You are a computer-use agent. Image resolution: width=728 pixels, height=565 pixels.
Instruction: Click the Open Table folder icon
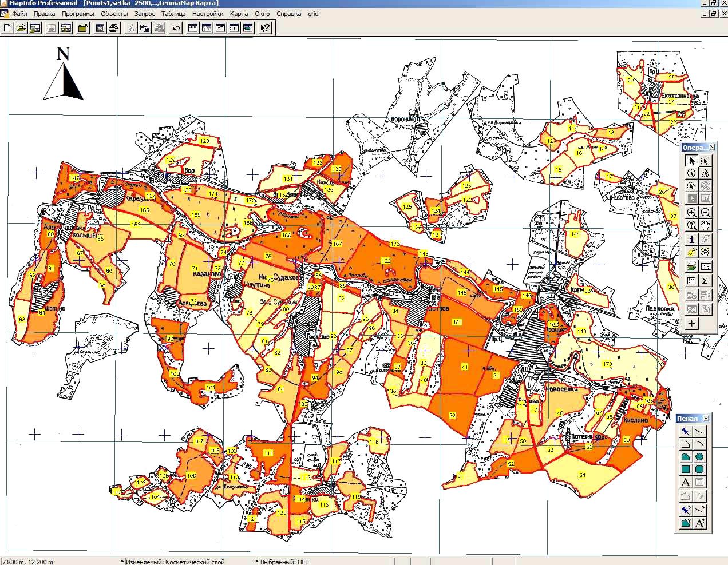[x=21, y=27]
